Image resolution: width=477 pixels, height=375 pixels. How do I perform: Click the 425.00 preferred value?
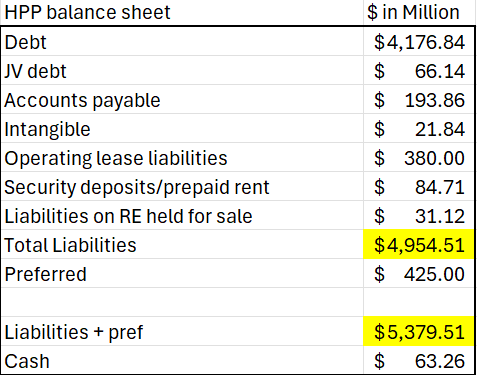(x=419, y=273)
